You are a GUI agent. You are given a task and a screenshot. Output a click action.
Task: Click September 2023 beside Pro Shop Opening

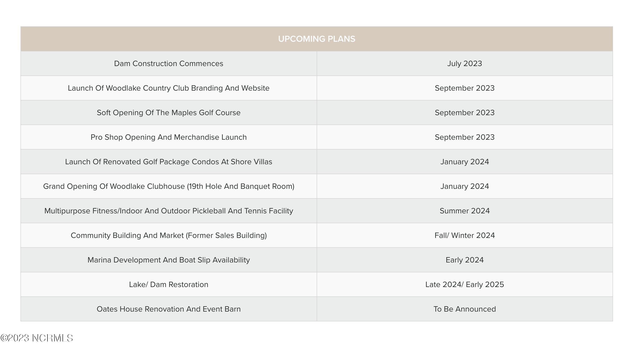464,137
